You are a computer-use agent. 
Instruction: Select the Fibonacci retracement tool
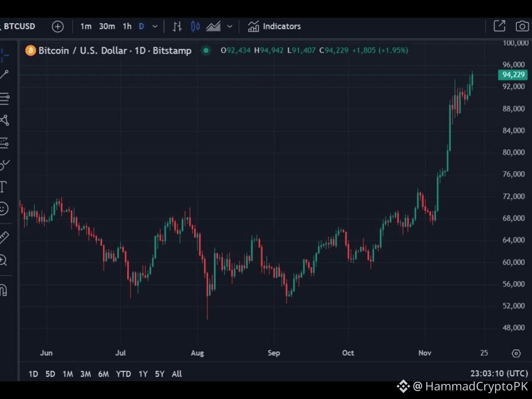point(4,99)
